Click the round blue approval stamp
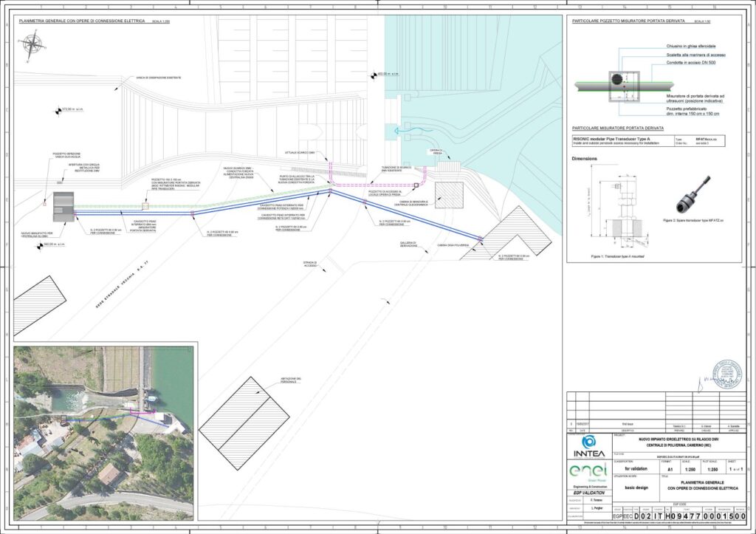 pos(725,374)
